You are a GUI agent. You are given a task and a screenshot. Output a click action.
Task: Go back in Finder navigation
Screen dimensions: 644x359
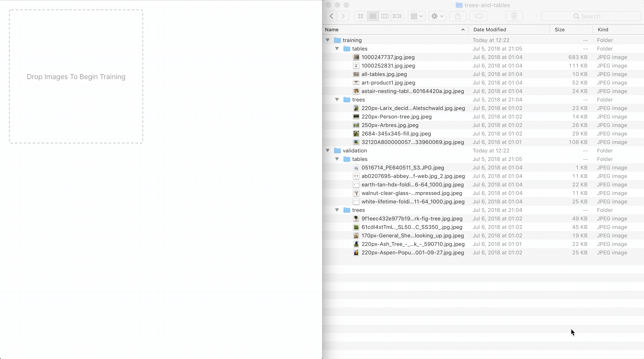click(331, 16)
